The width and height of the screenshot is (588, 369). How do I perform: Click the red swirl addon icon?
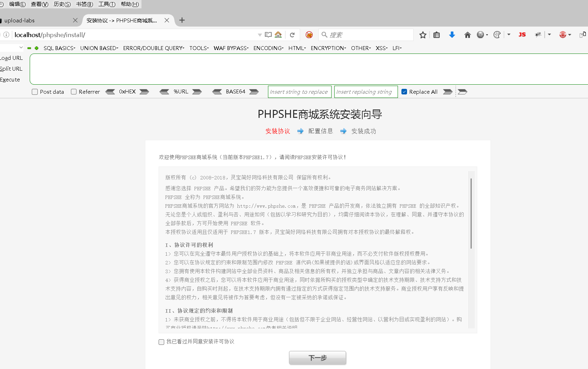(562, 35)
